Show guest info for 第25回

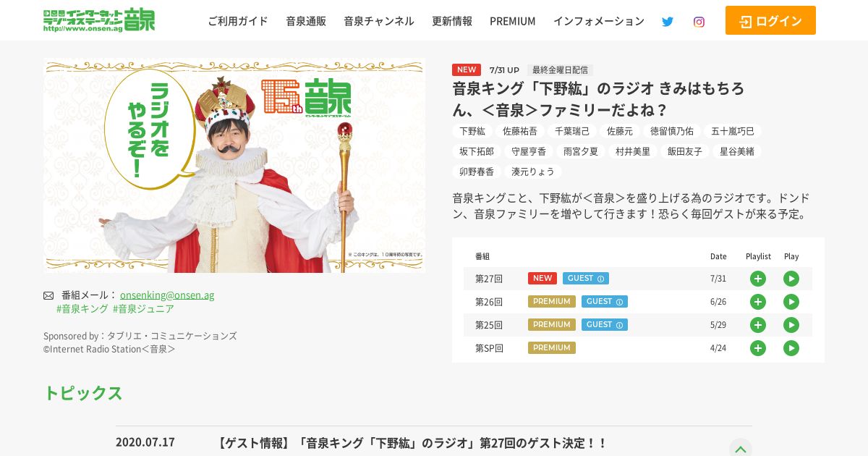tap(619, 325)
